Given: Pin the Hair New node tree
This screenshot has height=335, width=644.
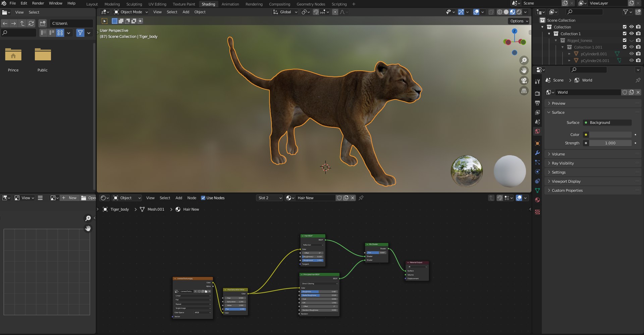Looking at the screenshot, I should [361, 198].
